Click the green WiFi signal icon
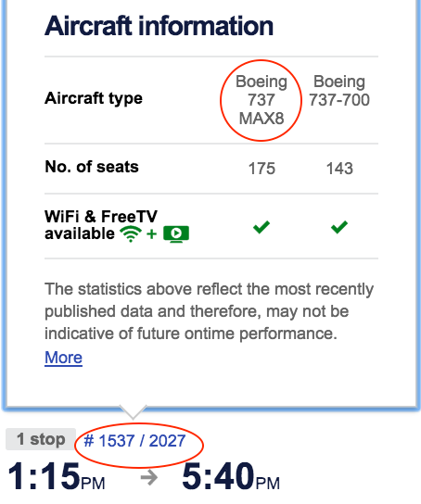 pos(131,233)
